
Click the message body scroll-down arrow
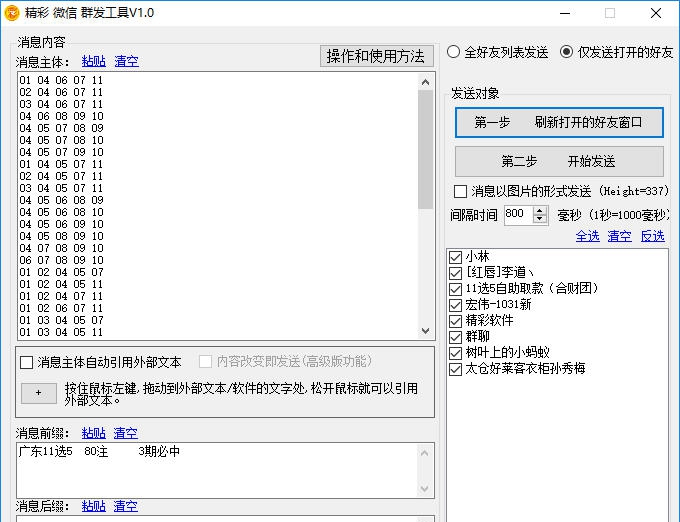coord(425,331)
